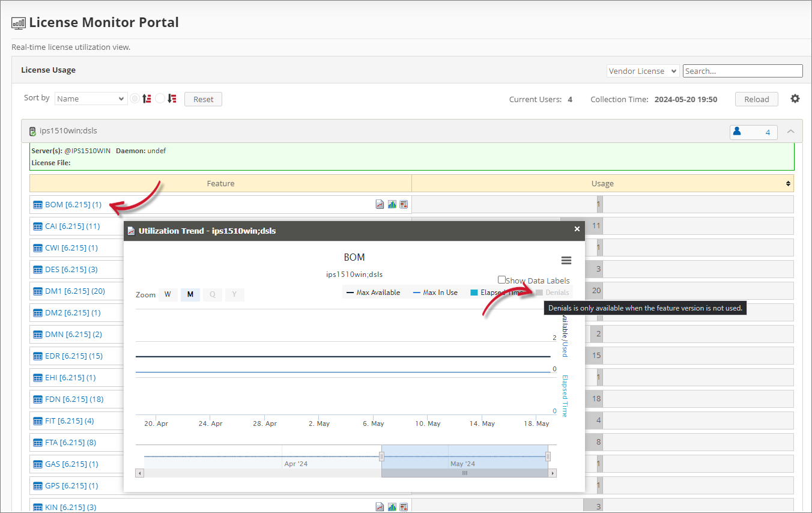This screenshot has width=812, height=513.
Task: Click the server icon beside ips1510win;dsls
Action: pos(32,131)
